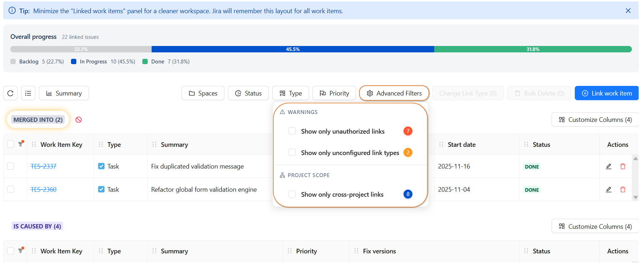
Task: Check Show only unconfigured link types
Action: (x=292, y=153)
